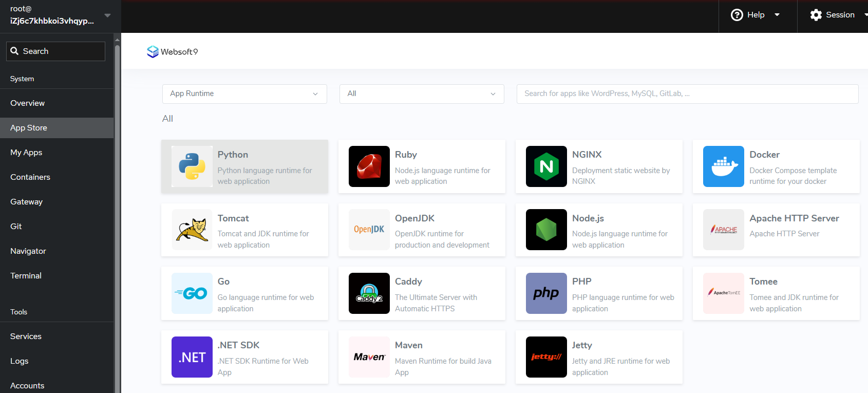The height and width of the screenshot is (393, 868).
Task: Click the Python app icon
Action: tap(192, 166)
